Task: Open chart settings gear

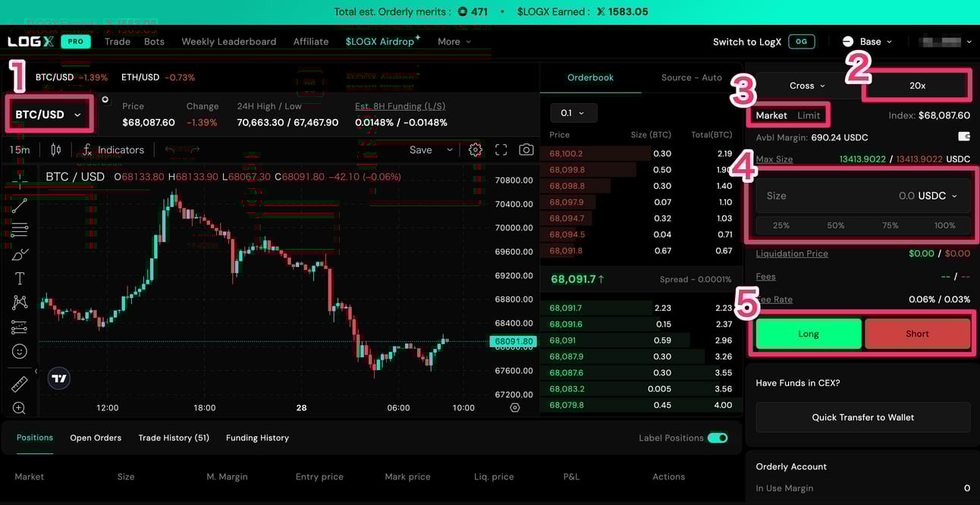Action: [x=476, y=150]
